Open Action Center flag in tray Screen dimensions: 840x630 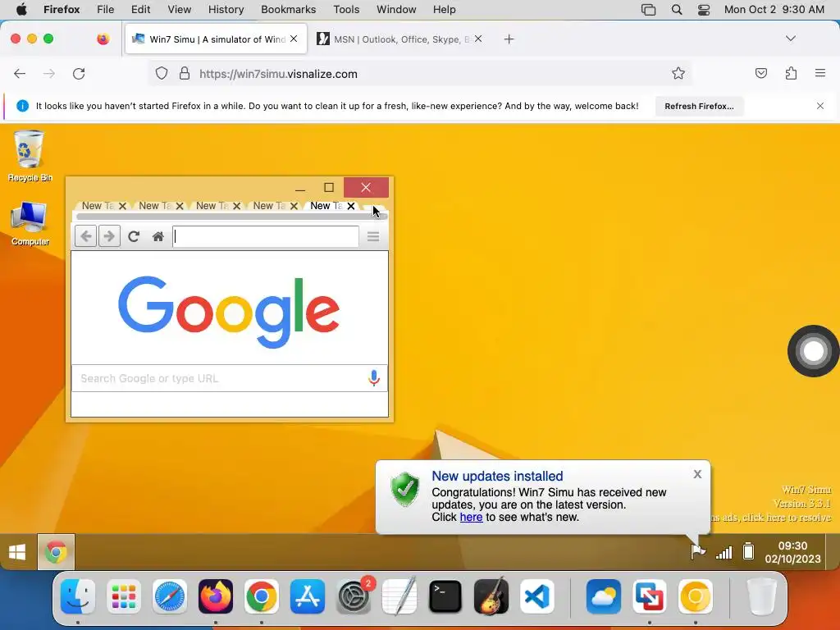coord(697,551)
